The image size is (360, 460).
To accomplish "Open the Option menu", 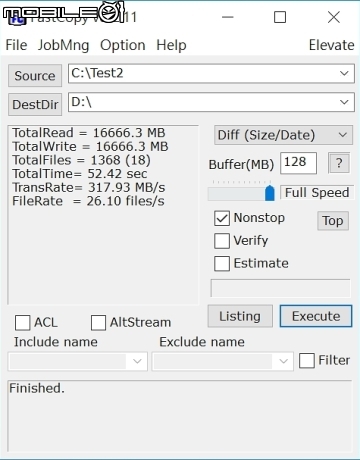I will (123, 45).
